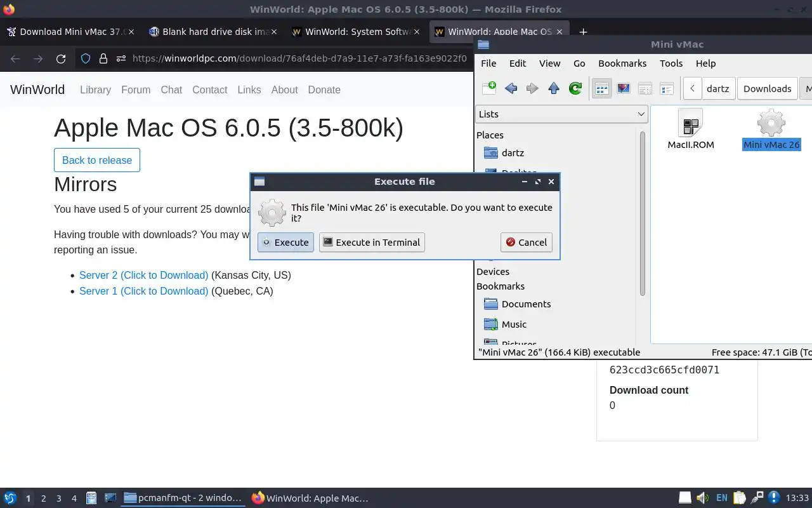Switch to virtual desktop 2
Viewport: 812px width, 508px height.
[x=43, y=498]
